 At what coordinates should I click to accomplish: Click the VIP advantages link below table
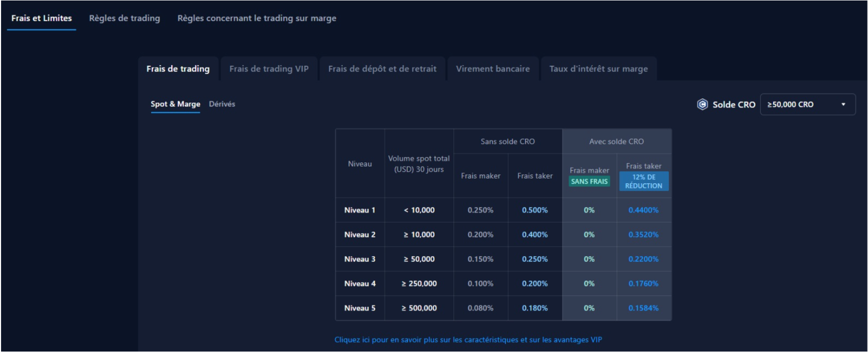click(x=468, y=340)
